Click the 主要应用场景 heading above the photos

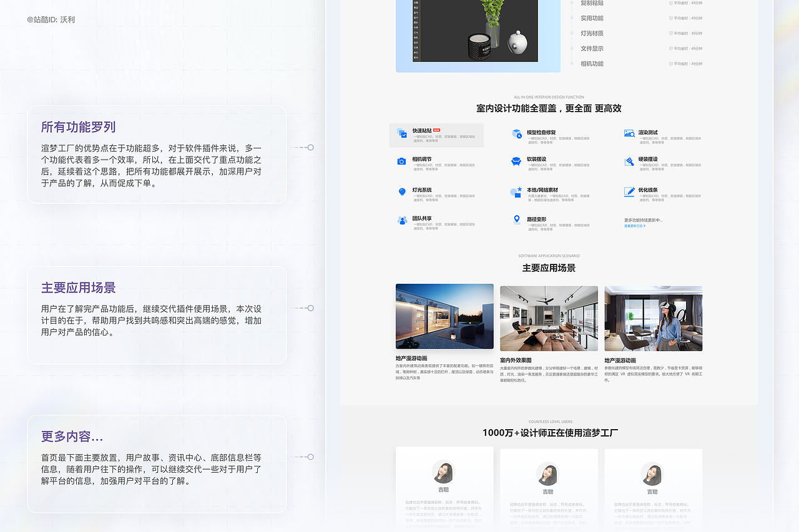tap(549, 268)
